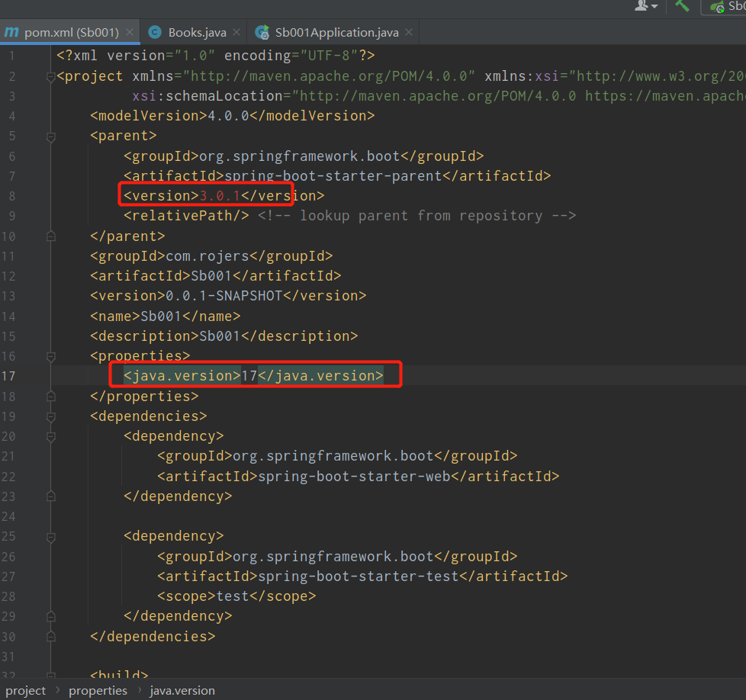This screenshot has height=700, width=746.
Task: Open the Books.java editor tab
Action: point(198,32)
